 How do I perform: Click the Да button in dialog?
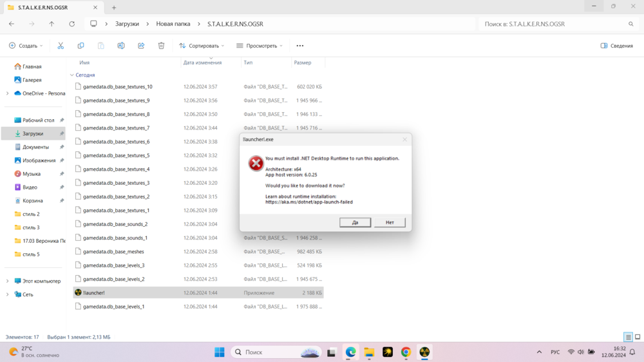[355, 222]
